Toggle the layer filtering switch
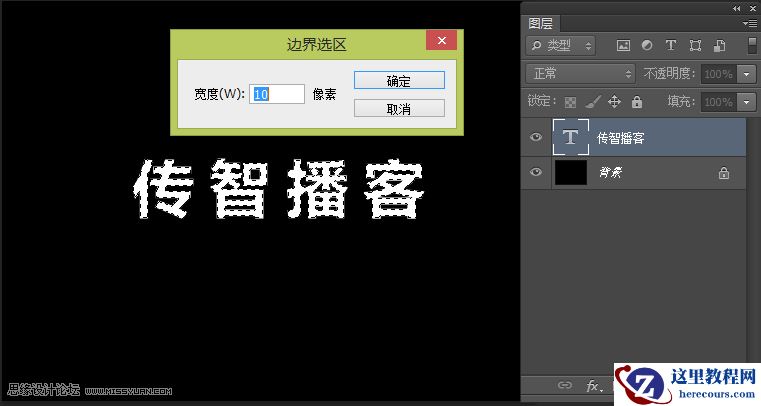 click(x=751, y=46)
